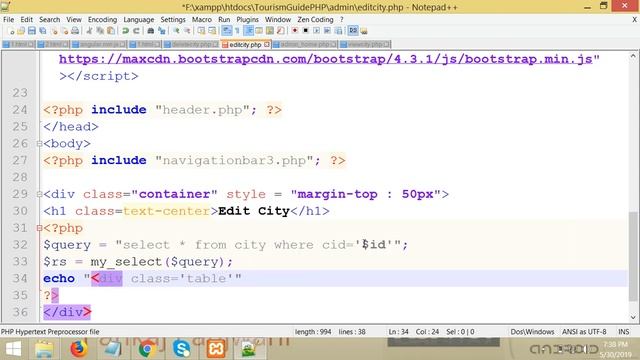640x360 pixels.
Task: Click the Save All toolbar icon
Action: (43, 31)
